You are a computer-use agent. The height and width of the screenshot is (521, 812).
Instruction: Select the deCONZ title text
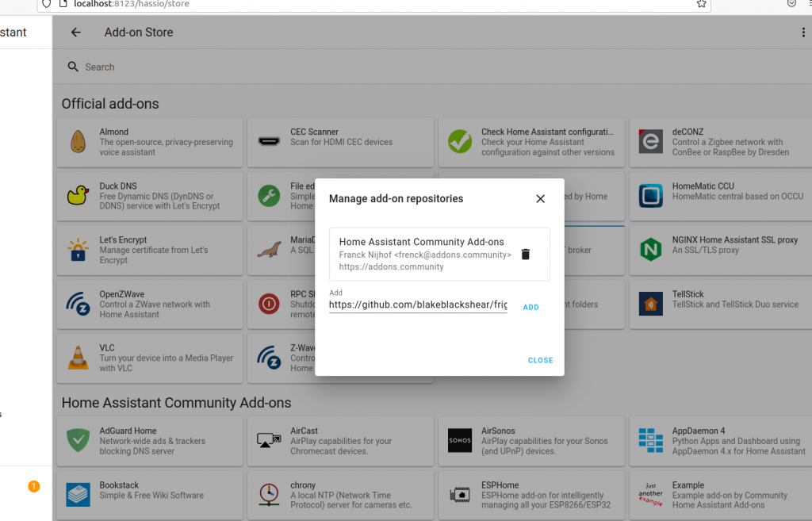pos(688,132)
